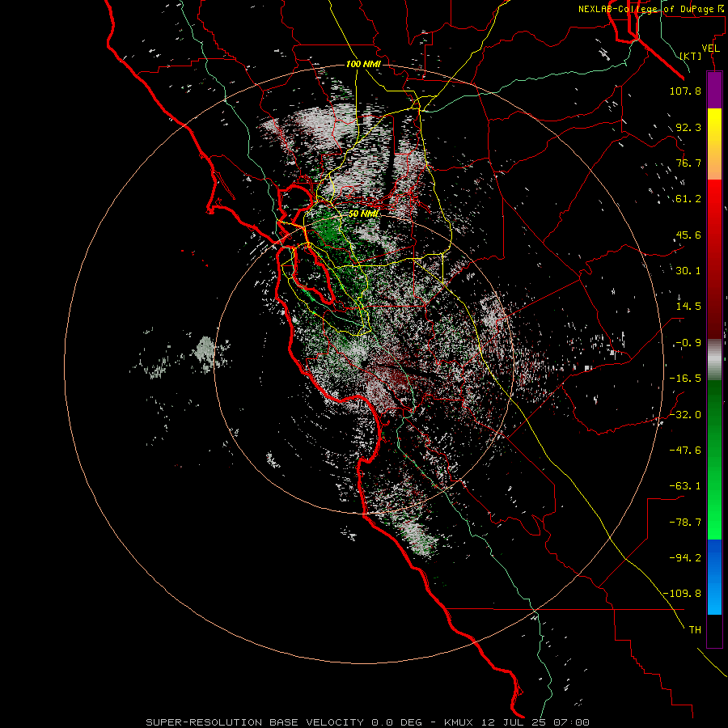728x728 pixels.
Task: Select the 30.1 scale label
Action: pyautogui.click(x=688, y=271)
